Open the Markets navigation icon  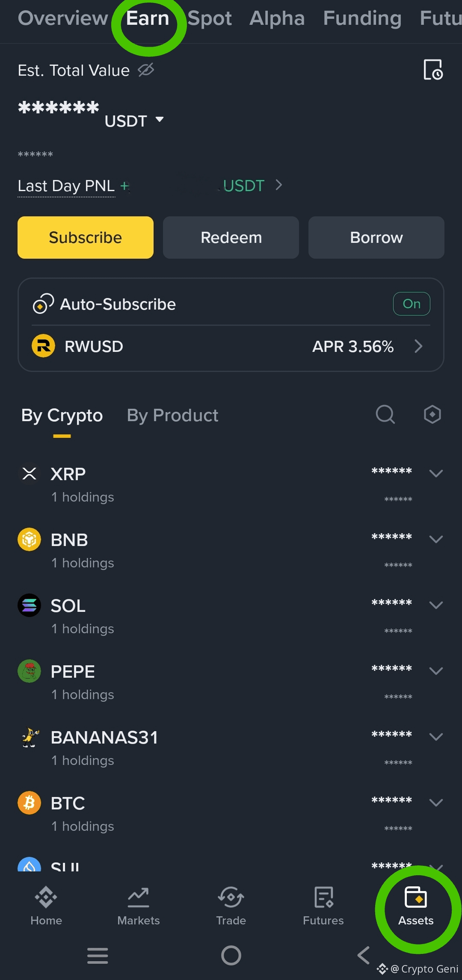(x=139, y=905)
